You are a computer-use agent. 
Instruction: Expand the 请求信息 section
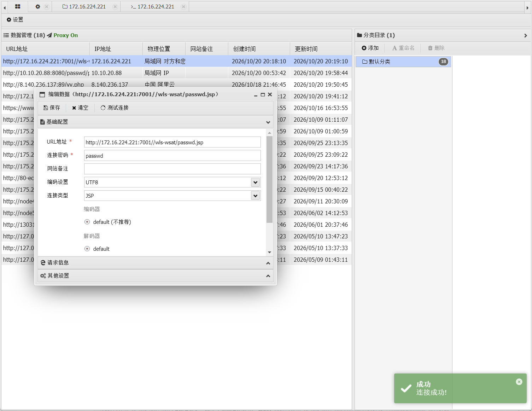point(268,263)
